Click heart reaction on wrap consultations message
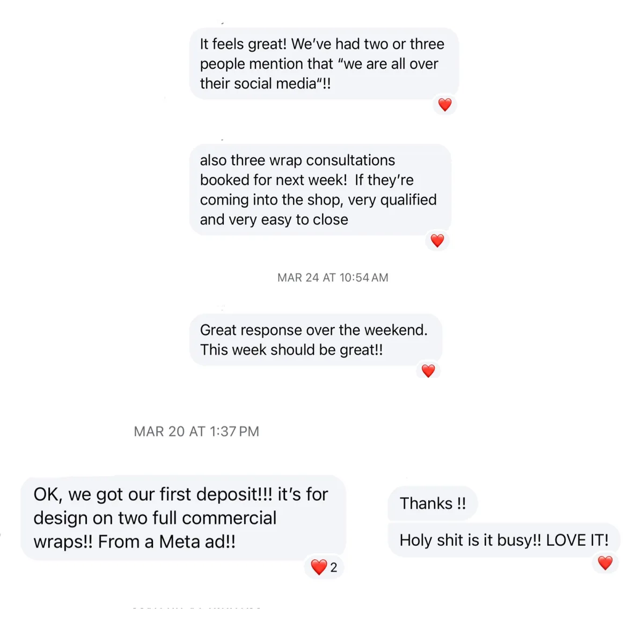The width and height of the screenshot is (644, 644). coord(437,241)
